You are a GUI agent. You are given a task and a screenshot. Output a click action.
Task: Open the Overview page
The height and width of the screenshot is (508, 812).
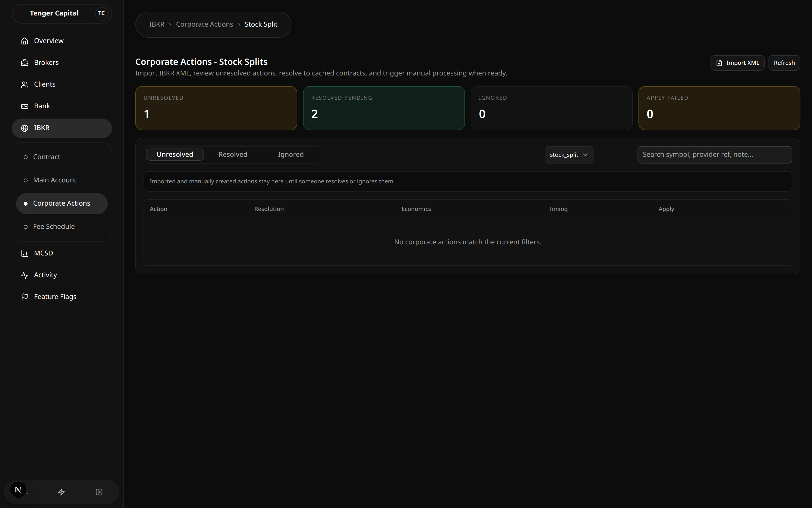pos(62,41)
